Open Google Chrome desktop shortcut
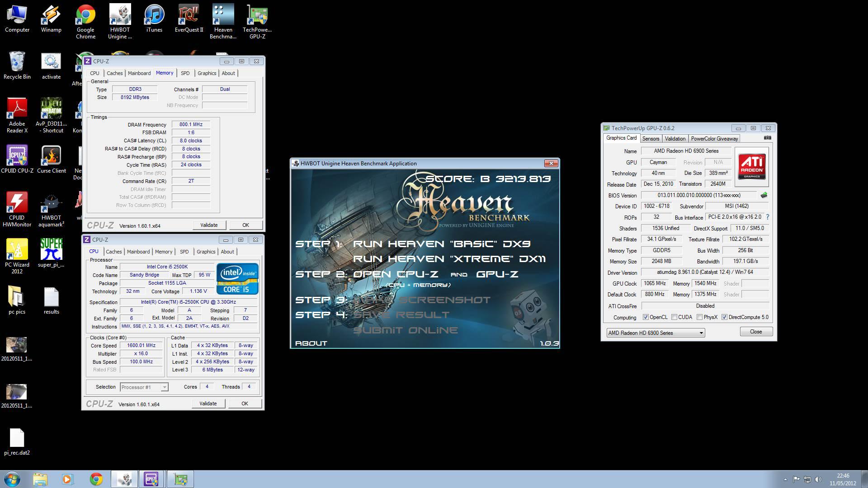This screenshot has width=868, height=488. click(85, 22)
